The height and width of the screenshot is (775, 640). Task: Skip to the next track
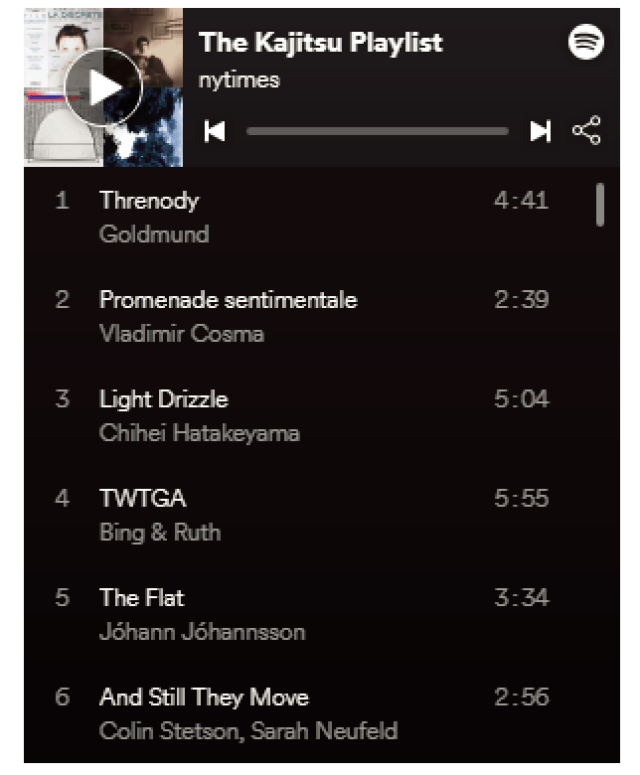pos(540,131)
